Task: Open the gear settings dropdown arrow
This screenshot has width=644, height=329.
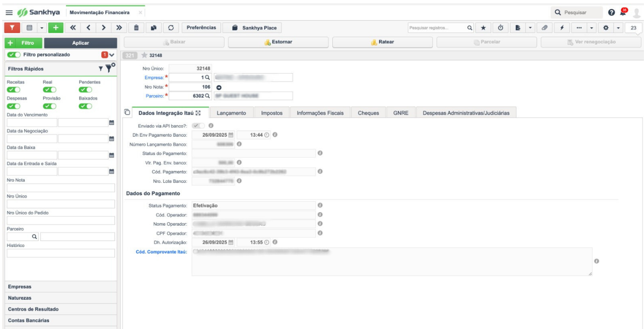Action: tap(618, 28)
